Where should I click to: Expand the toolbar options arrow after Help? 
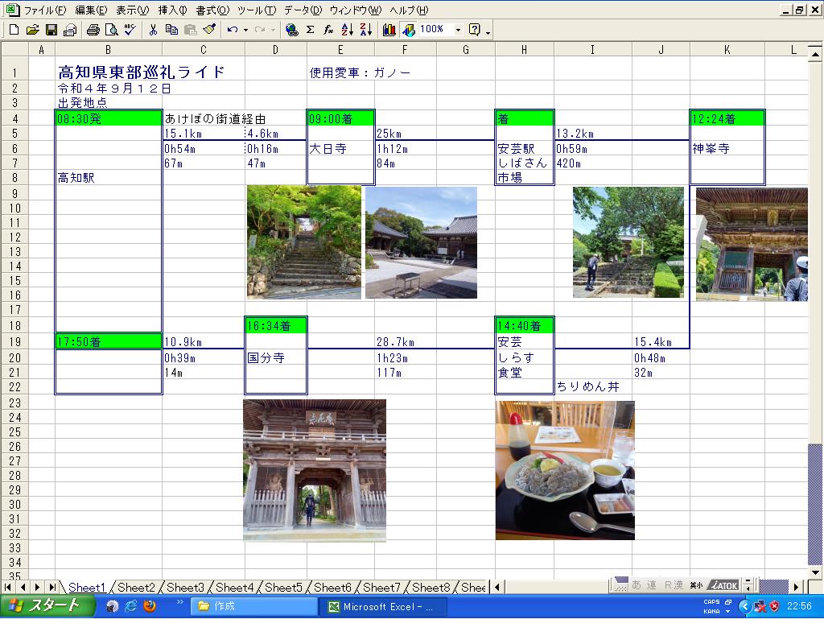click(x=488, y=31)
